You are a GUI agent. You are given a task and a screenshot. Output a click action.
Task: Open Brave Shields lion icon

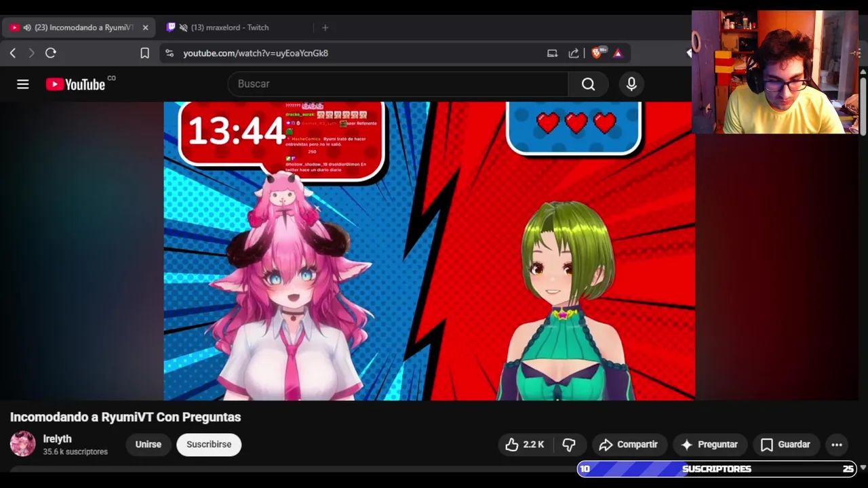[x=597, y=53]
